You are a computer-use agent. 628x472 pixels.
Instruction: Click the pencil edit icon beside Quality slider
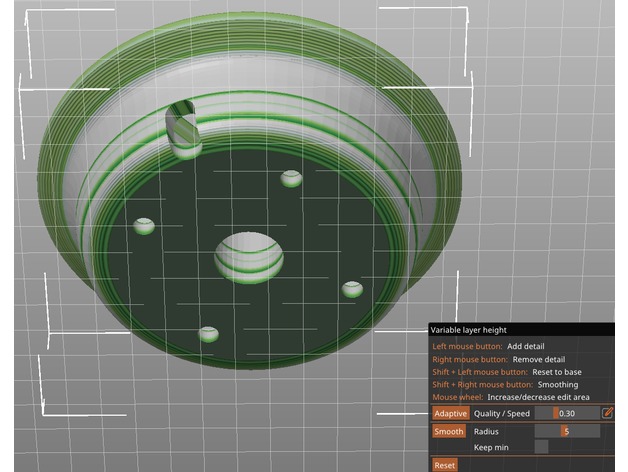608,413
